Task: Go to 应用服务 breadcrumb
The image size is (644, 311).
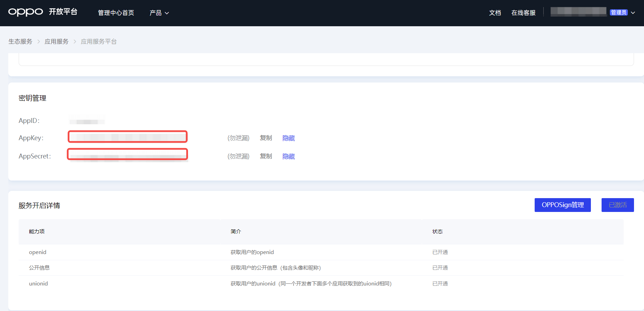Action: click(x=57, y=41)
